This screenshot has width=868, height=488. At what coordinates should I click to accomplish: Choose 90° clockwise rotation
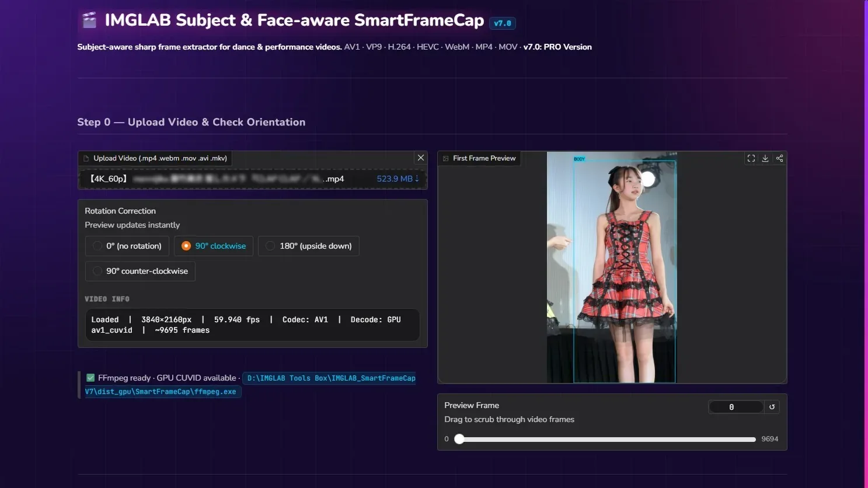click(x=214, y=246)
